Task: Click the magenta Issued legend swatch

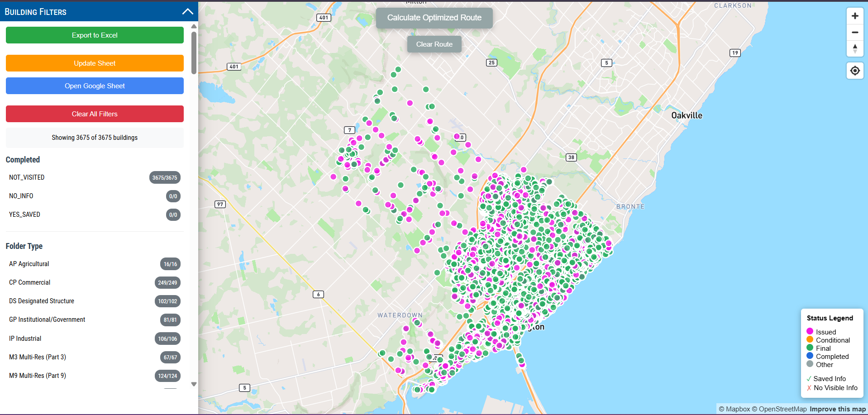Action: [x=810, y=332]
